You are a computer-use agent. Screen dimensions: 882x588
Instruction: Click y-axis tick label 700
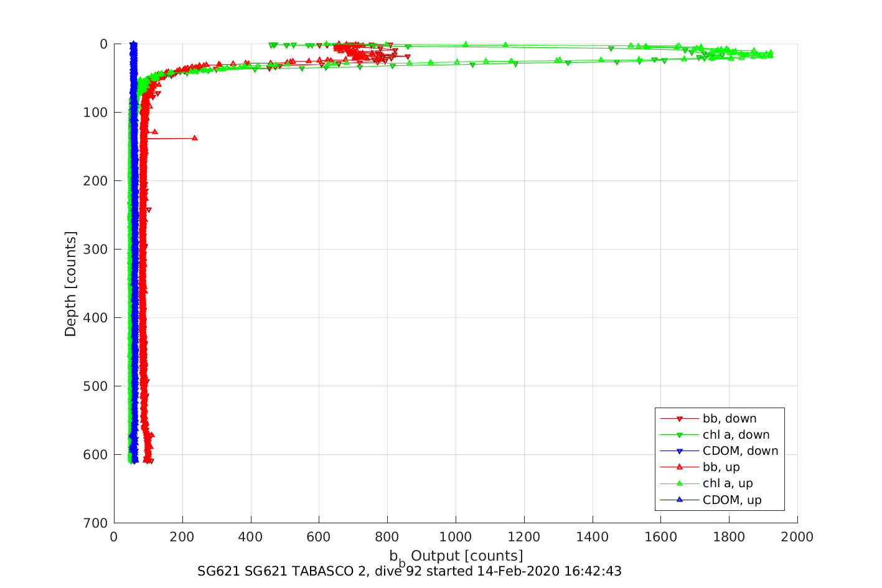coord(96,523)
